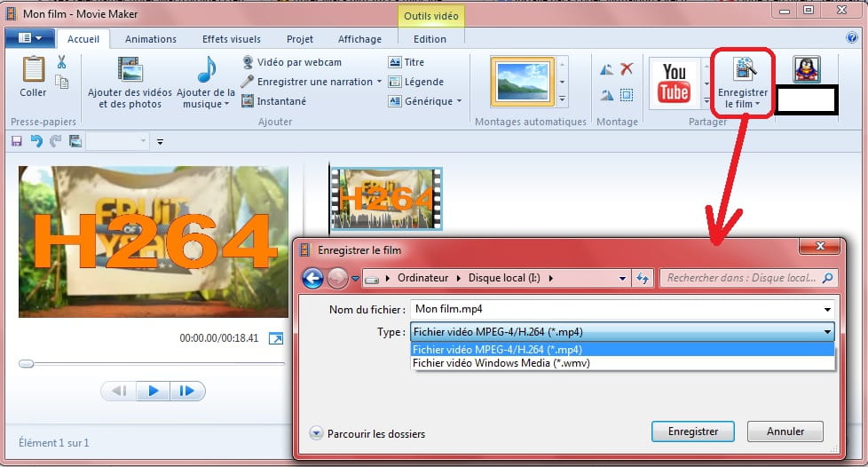The image size is (868, 467).
Task: Open the application file menu button
Action: pos(30,38)
